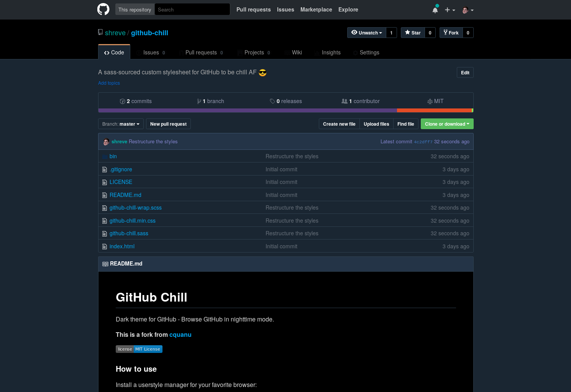Open the GitHub Octocat home logo
This screenshot has height=392, width=571.
click(103, 9)
